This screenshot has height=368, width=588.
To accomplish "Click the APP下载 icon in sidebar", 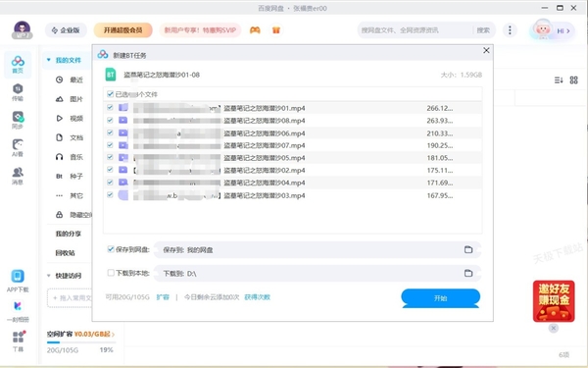I will 18,281.
